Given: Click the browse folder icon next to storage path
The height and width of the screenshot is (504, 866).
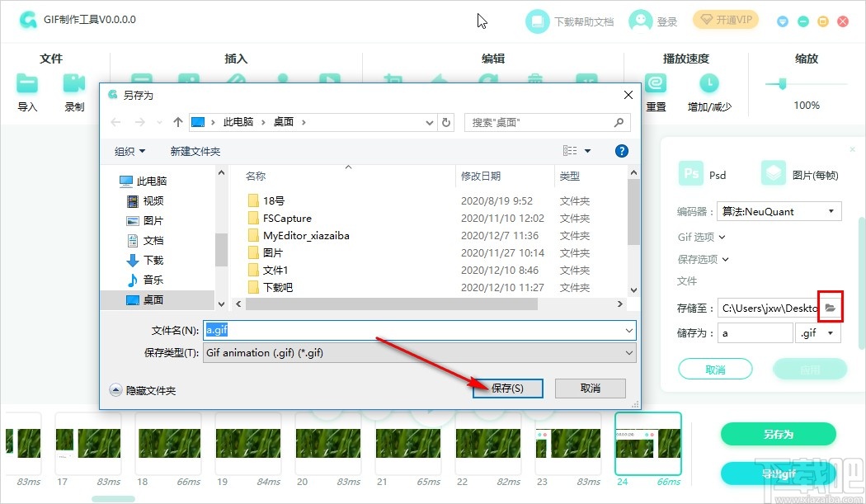Looking at the screenshot, I should (x=830, y=307).
